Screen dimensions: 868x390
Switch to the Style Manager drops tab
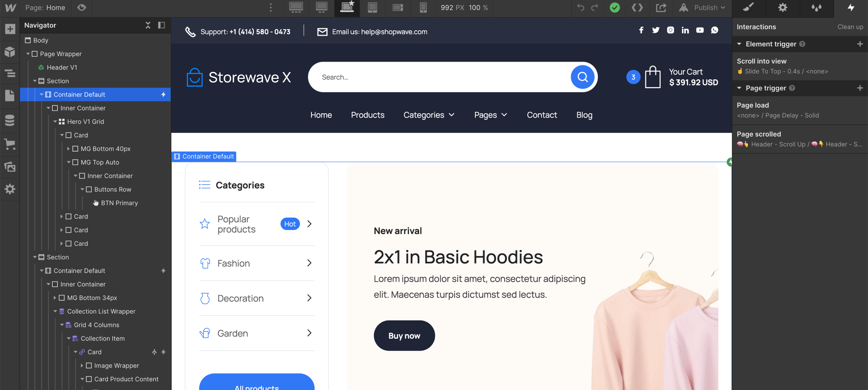pos(816,7)
